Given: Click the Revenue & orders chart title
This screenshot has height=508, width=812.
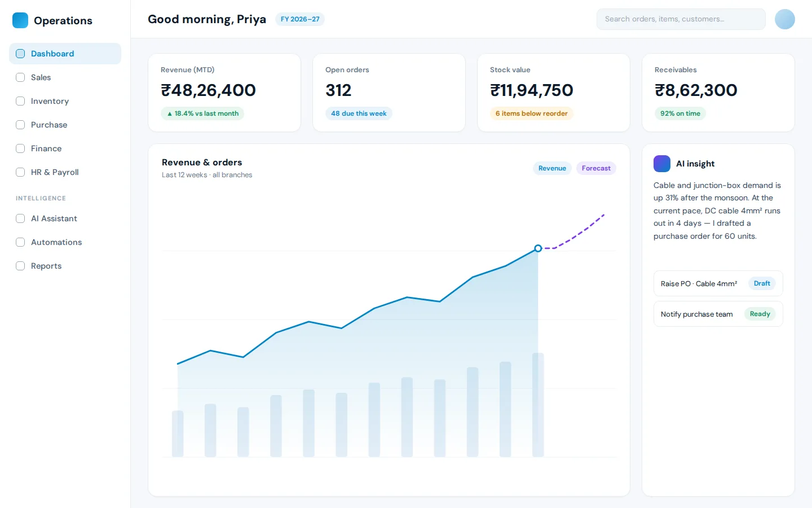Looking at the screenshot, I should pyautogui.click(x=202, y=163).
